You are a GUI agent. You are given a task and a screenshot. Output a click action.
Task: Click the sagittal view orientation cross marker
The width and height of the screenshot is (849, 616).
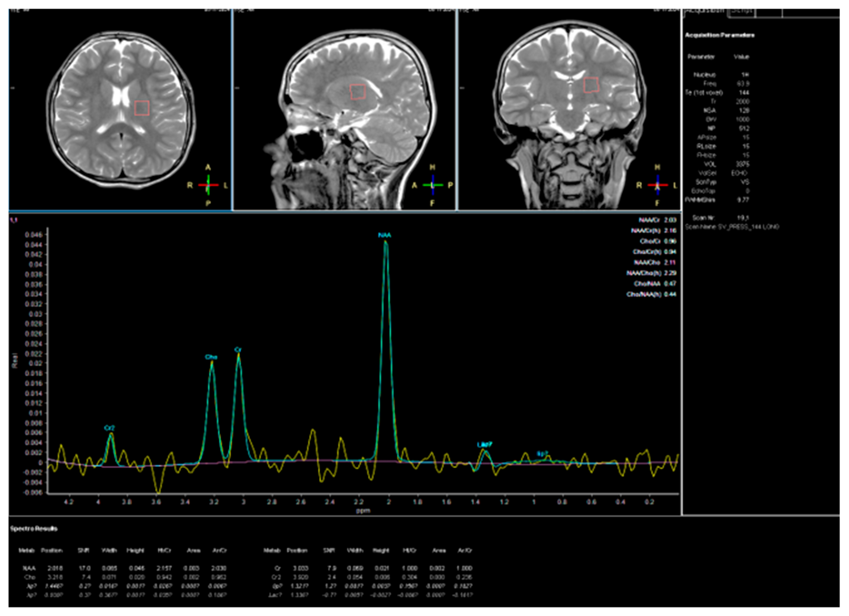pyautogui.click(x=433, y=185)
